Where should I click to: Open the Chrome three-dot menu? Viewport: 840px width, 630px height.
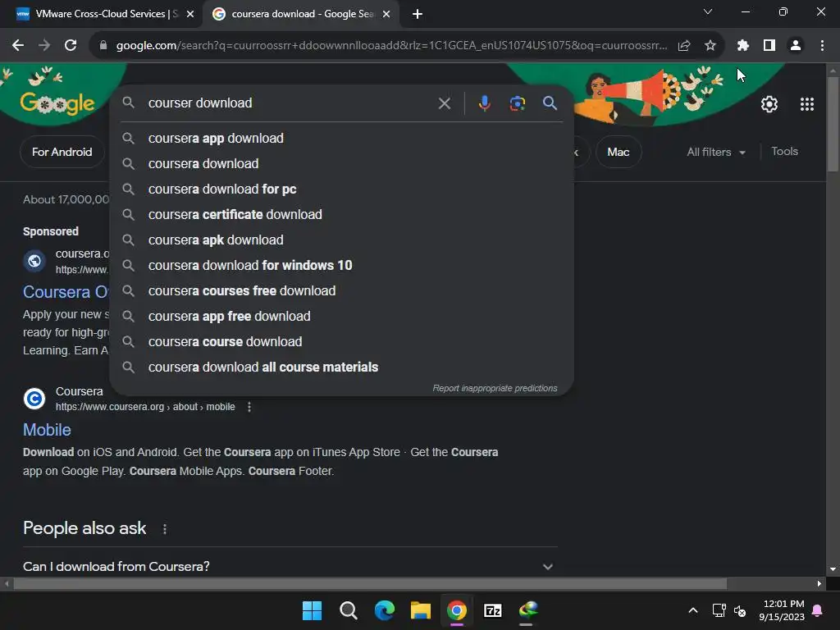point(822,46)
